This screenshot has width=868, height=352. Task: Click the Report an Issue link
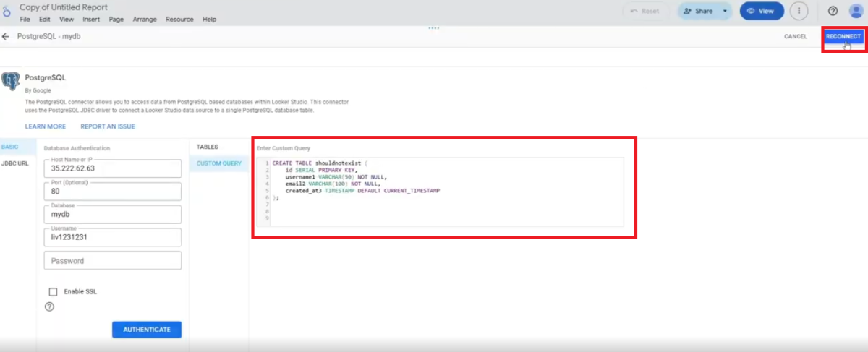pos(108,126)
